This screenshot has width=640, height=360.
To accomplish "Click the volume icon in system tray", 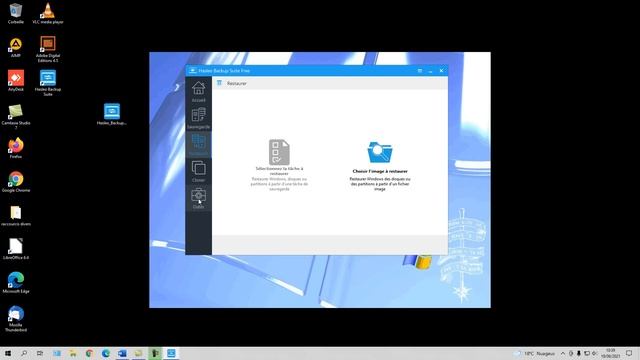I will click(x=594, y=353).
